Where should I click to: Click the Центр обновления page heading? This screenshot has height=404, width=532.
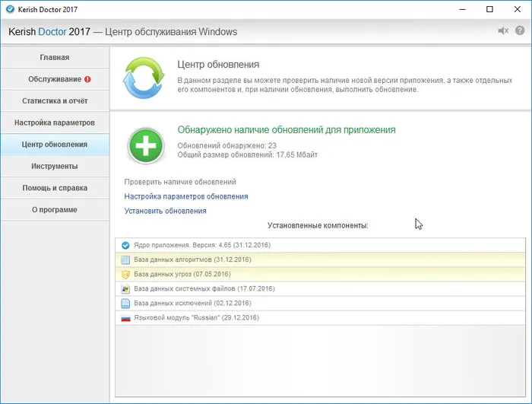(218, 65)
